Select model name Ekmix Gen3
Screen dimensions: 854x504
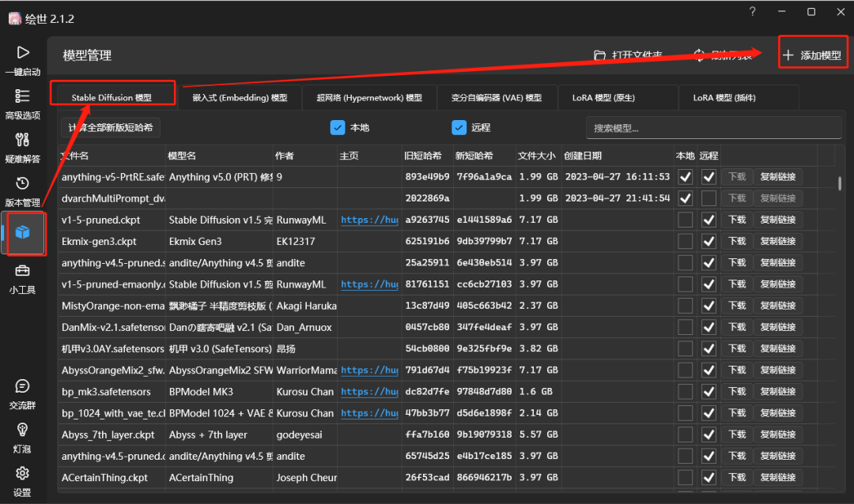195,241
